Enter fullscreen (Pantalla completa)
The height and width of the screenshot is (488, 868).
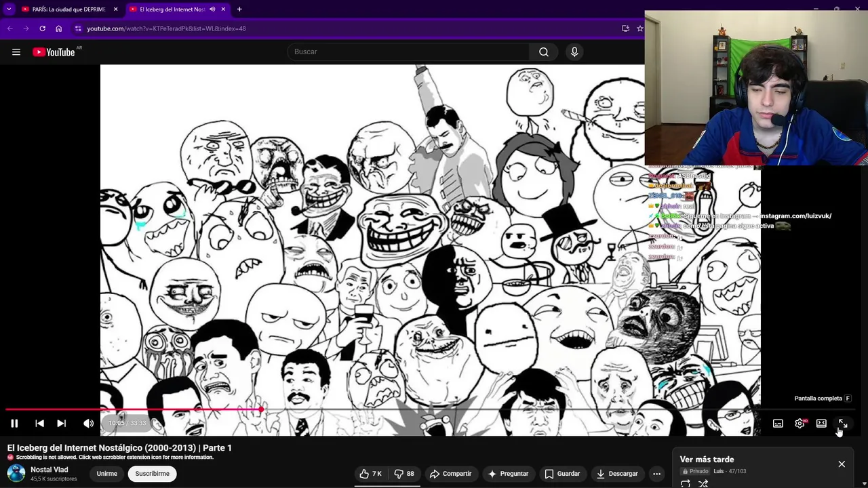[x=843, y=424]
